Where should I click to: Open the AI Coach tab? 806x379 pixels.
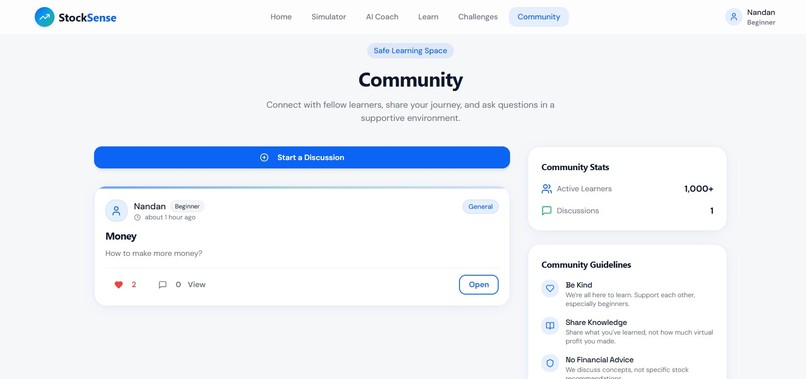pos(382,17)
